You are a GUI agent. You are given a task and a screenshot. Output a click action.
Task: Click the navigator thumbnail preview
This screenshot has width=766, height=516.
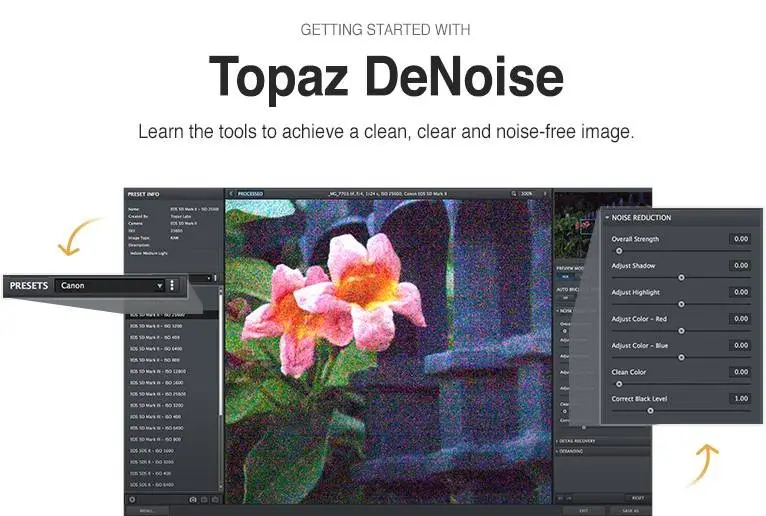coord(576,225)
